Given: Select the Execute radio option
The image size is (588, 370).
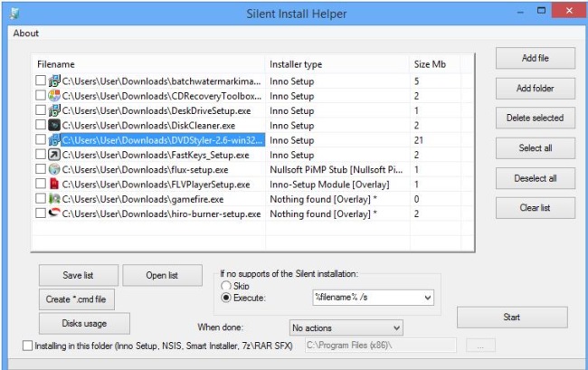Looking at the screenshot, I should coord(226,298).
